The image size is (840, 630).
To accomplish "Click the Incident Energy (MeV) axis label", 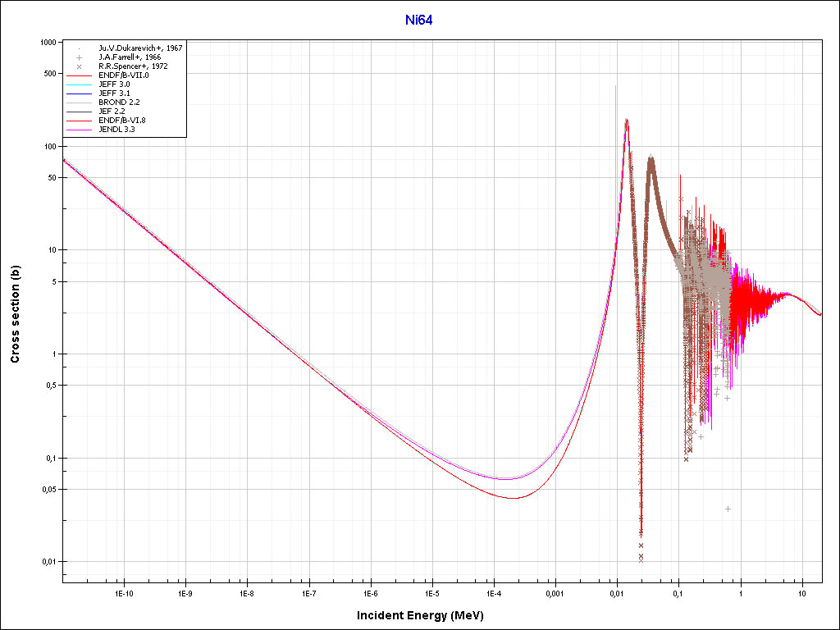I will [x=426, y=615].
